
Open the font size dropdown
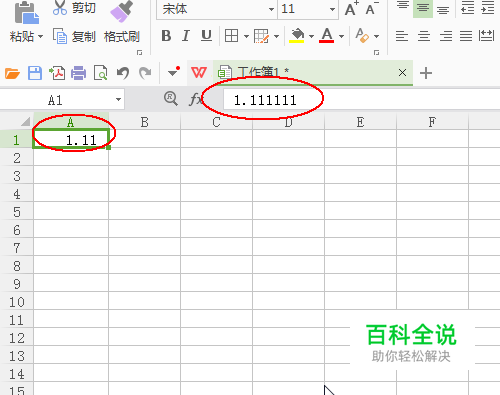tap(332, 9)
